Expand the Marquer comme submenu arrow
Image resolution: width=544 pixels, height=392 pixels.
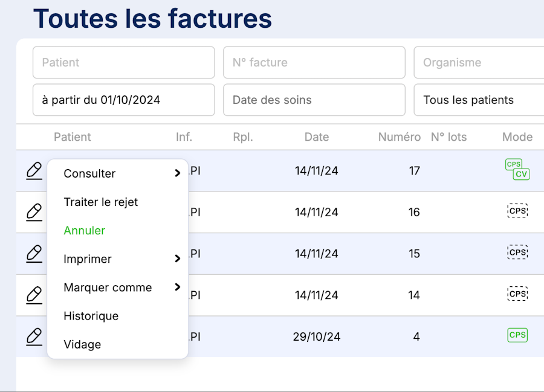click(x=177, y=287)
